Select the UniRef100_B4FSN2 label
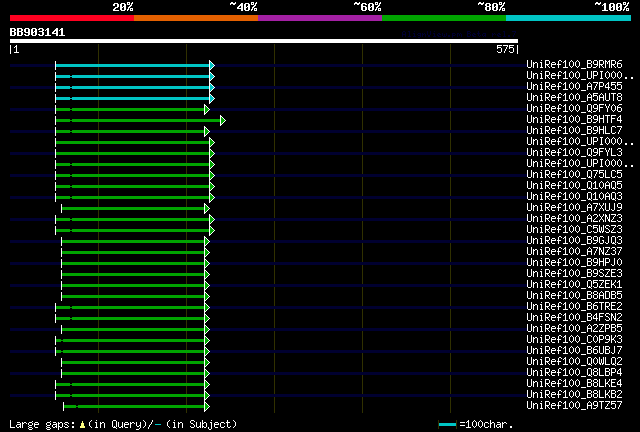640x432 pixels. coord(574,318)
